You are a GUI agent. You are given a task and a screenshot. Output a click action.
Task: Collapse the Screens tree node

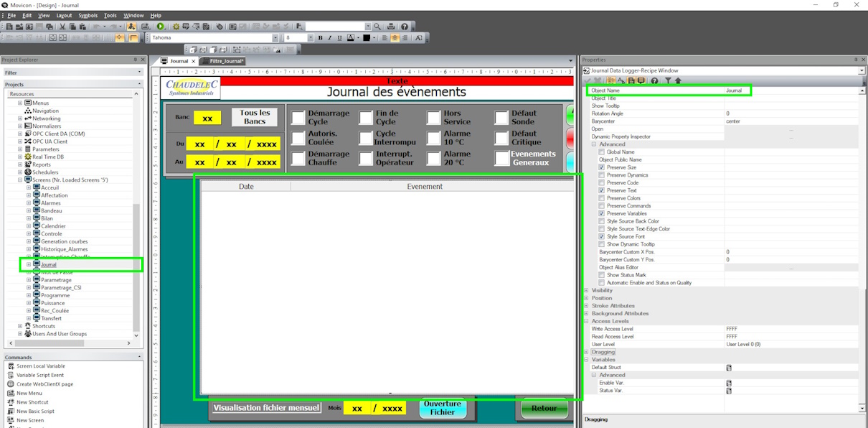(21, 180)
